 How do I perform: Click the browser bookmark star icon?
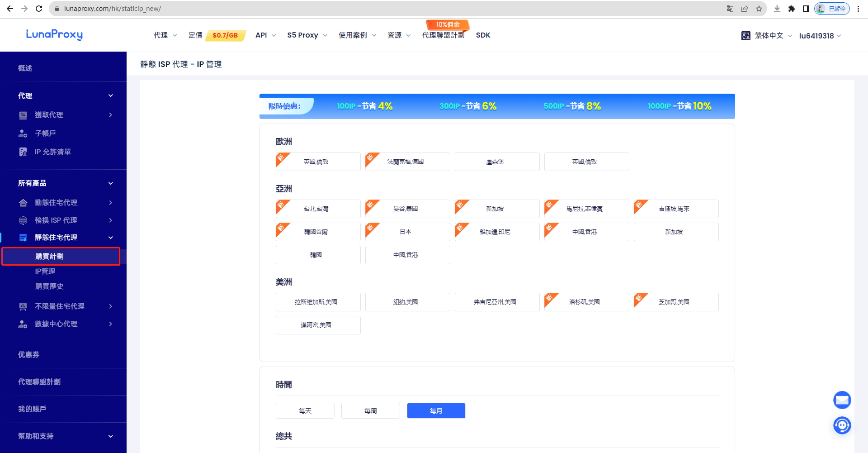click(x=759, y=9)
